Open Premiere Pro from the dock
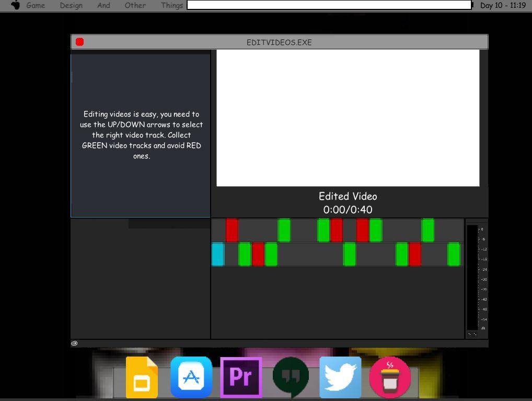532x401 pixels. pyautogui.click(x=241, y=377)
